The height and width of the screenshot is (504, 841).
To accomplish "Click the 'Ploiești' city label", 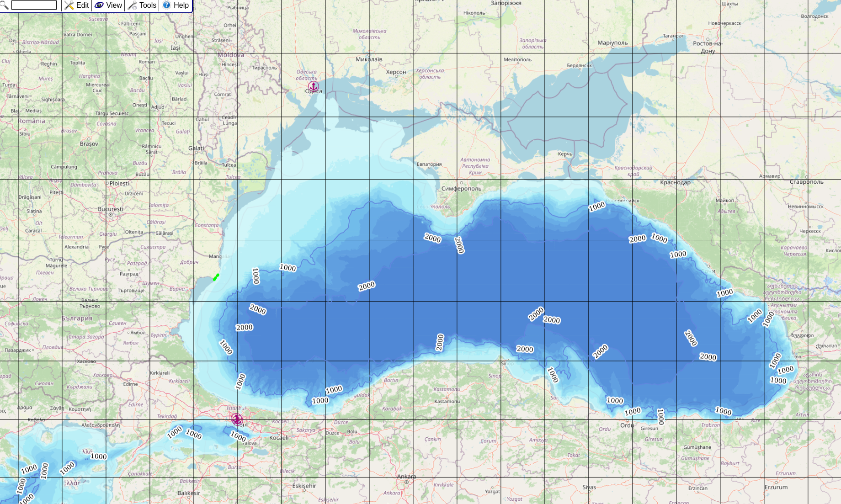I will [119, 183].
